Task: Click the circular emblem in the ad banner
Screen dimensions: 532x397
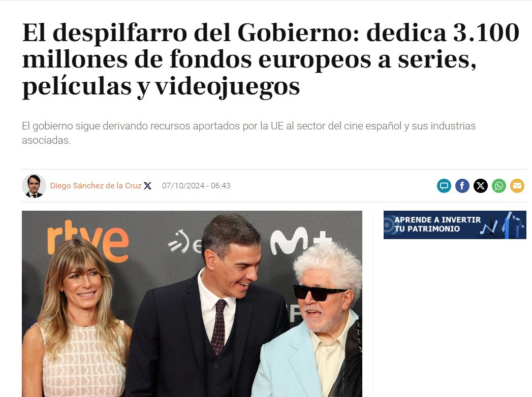Action: [390, 225]
